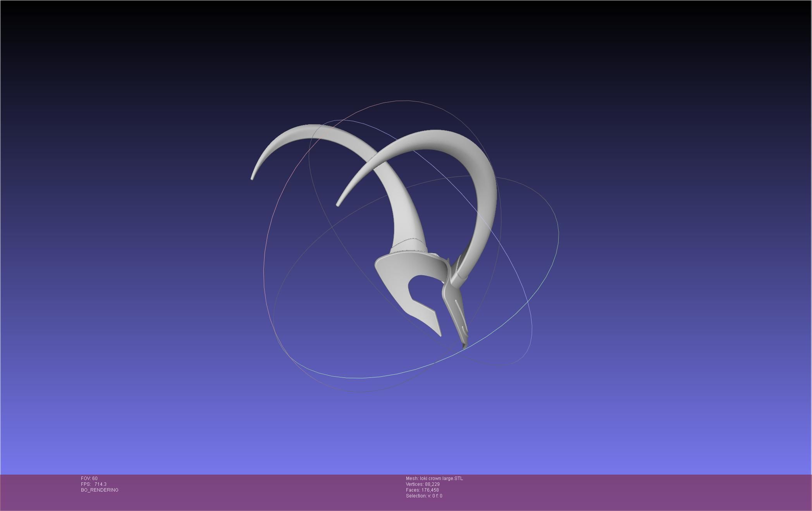Click the BO_RENDERING status text
The image size is (812, 511).
tap(100, 490)
